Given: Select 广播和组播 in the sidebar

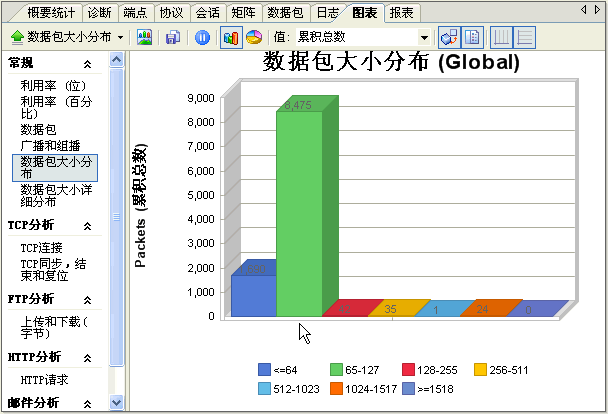Looking at the screenshot, I should coord(48,144).
